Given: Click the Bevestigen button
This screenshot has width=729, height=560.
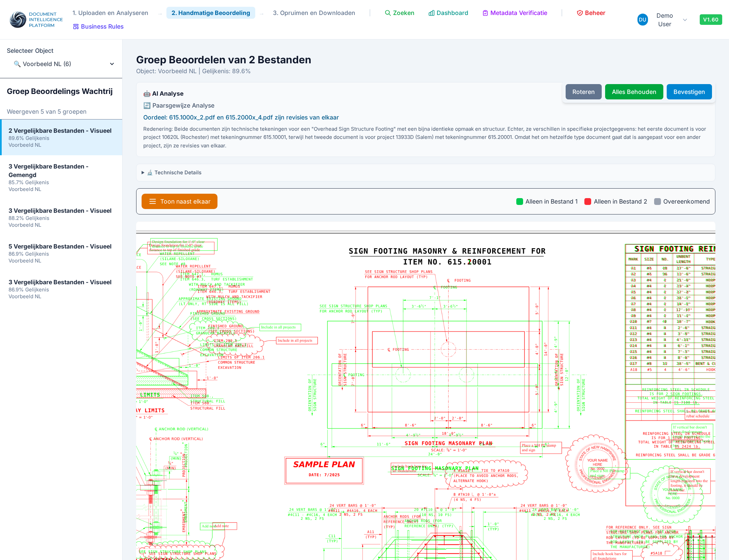Looking at the screenshot, I should (x=689, y=92).
